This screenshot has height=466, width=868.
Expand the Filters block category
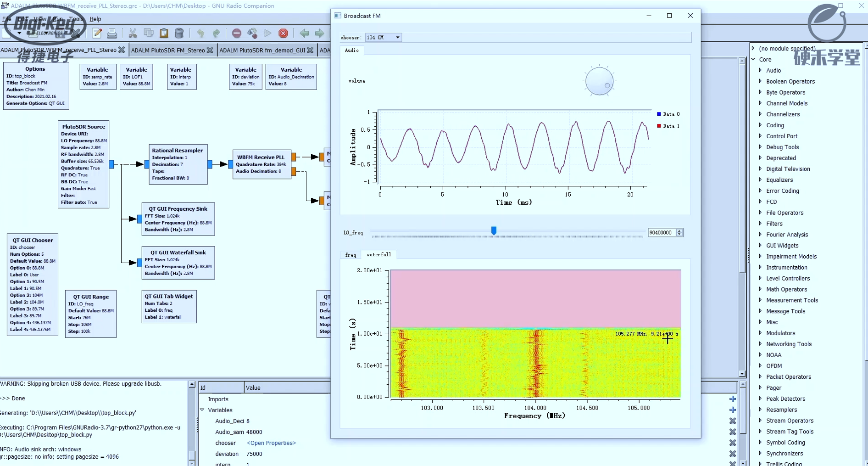click(x=761, y=224)
